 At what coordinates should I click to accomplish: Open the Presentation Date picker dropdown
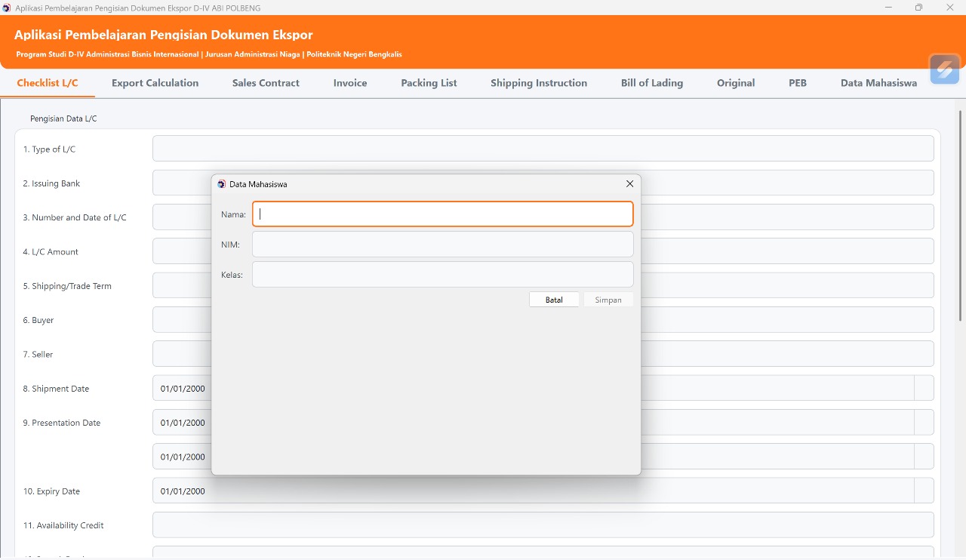(924, 423)
